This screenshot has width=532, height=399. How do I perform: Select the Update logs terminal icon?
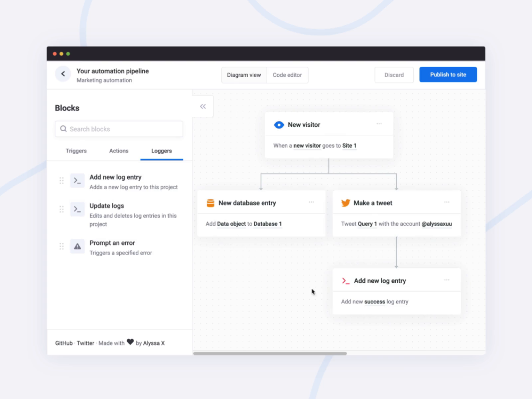click(77, 209)
